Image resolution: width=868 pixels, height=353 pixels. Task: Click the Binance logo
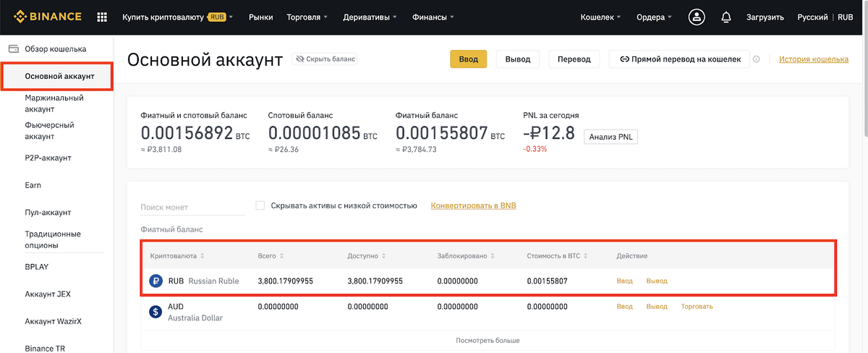tap(47, 17)
